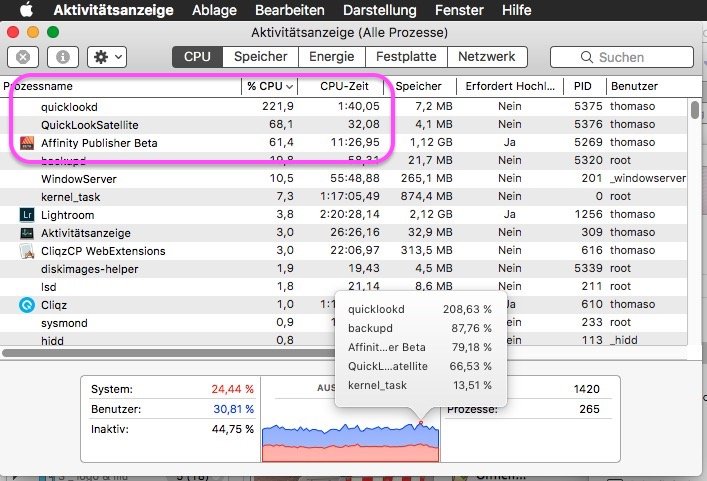707x481 pixels.
Task: Switch to the Energie tab
Action: pyautogui.click(x=331, y=57)
